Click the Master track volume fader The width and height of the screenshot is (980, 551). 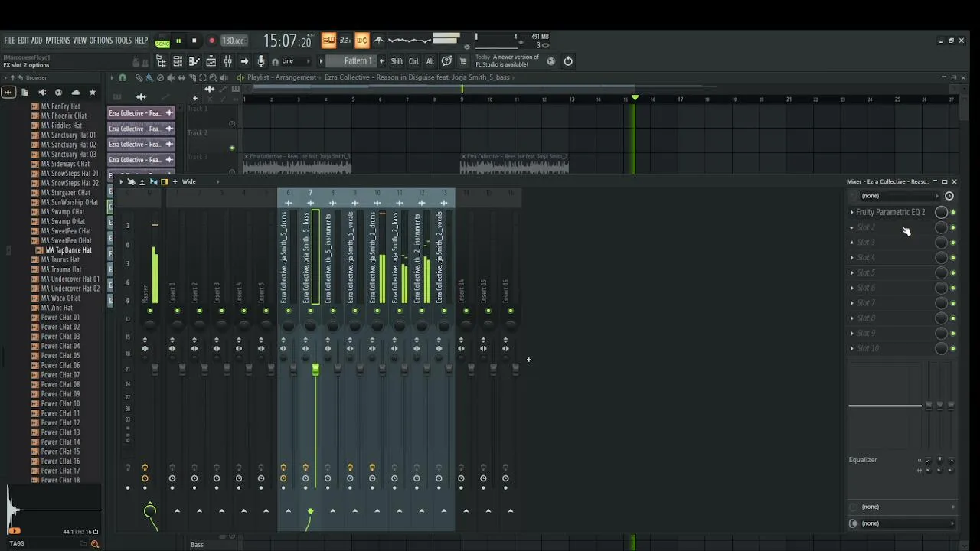(155, 370)
